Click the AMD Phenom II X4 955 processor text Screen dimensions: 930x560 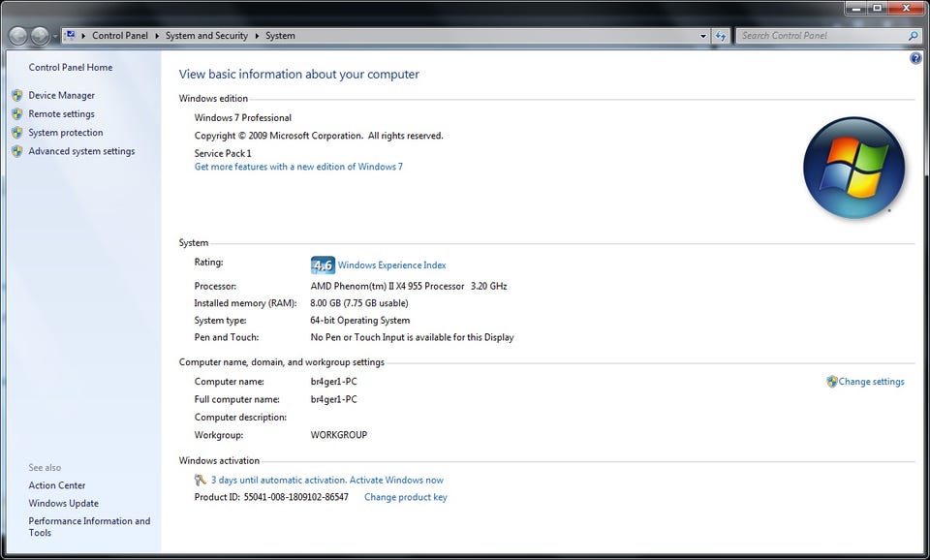coord(409,286)
